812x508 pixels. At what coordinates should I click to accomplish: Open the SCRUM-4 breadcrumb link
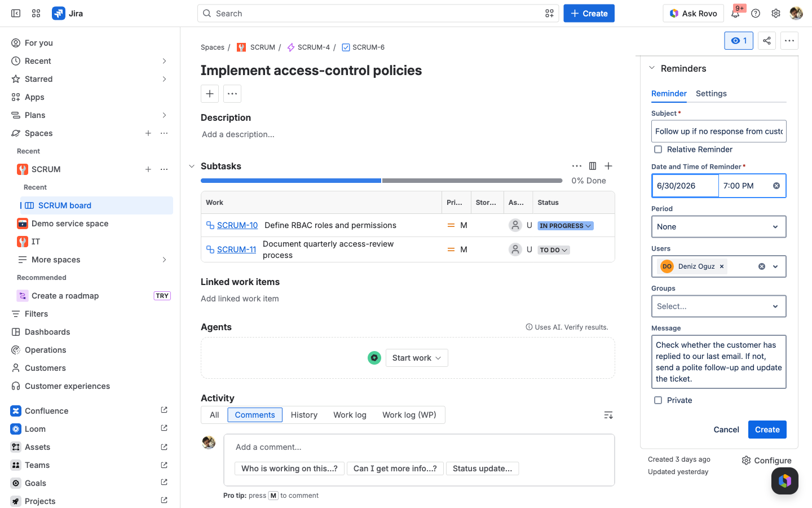(314, 47)
